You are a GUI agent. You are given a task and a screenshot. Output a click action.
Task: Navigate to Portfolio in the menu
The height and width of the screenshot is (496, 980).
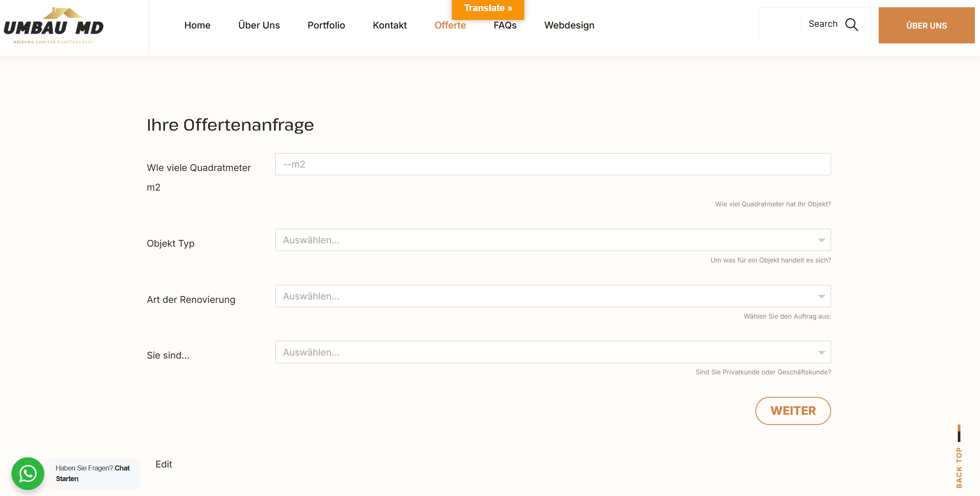tap(326, 26)
